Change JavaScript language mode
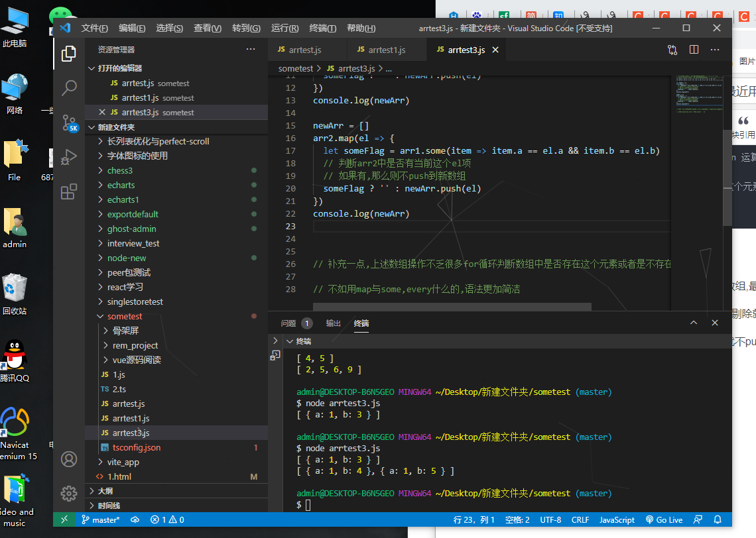The image size is (756, 538). click(617, 519)
